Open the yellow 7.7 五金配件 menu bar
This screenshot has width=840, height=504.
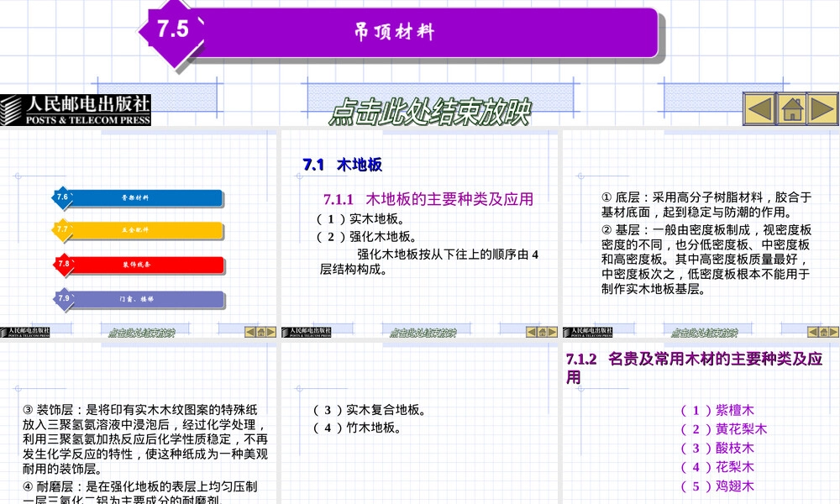[138, 230]
